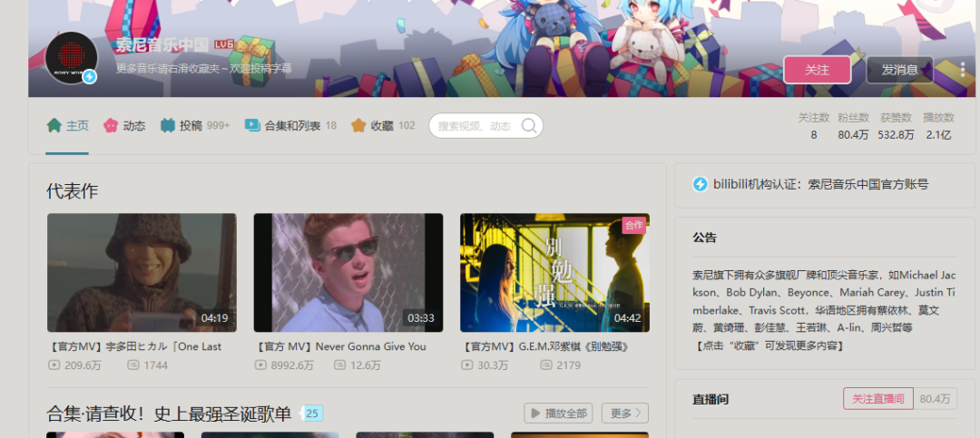Click the 粉丝数 80.4万 statistic
The width and height of the screenshot is (980, 438).
(854, 125)
